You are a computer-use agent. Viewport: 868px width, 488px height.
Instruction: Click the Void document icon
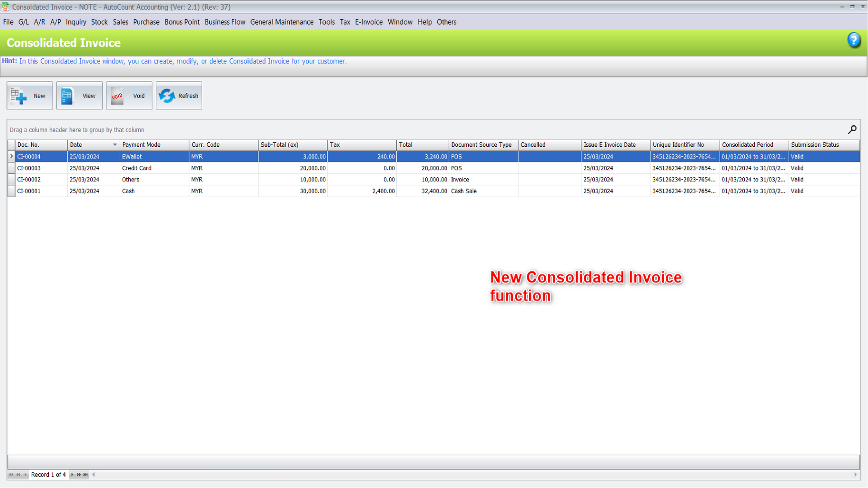[117, 96]
